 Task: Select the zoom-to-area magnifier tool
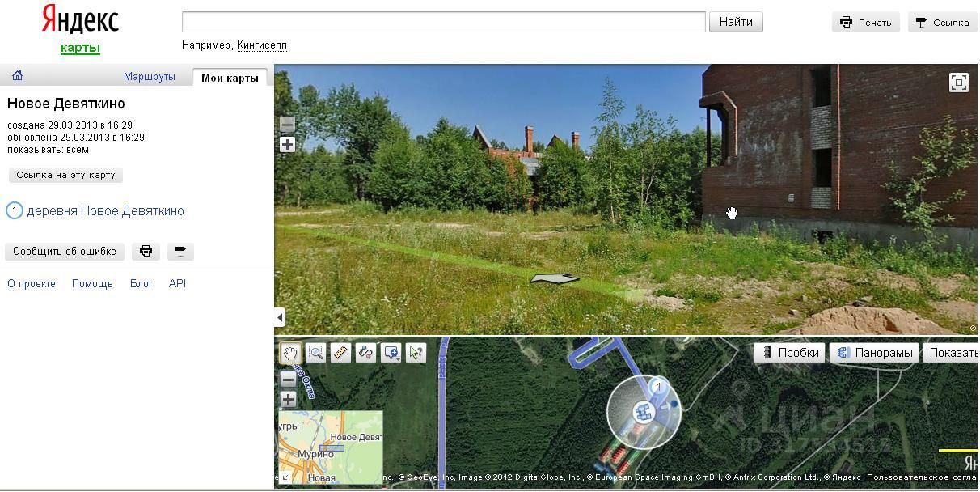(x=315, y=352)
